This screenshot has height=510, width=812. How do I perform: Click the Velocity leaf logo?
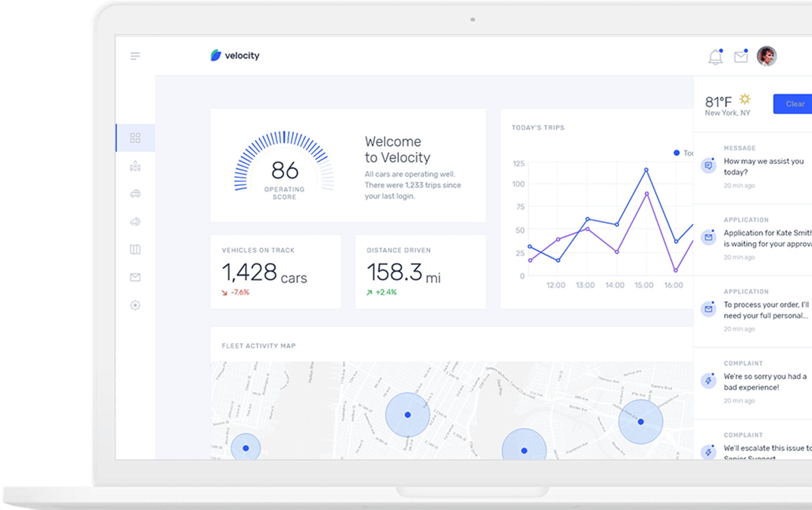pos(216,55)
